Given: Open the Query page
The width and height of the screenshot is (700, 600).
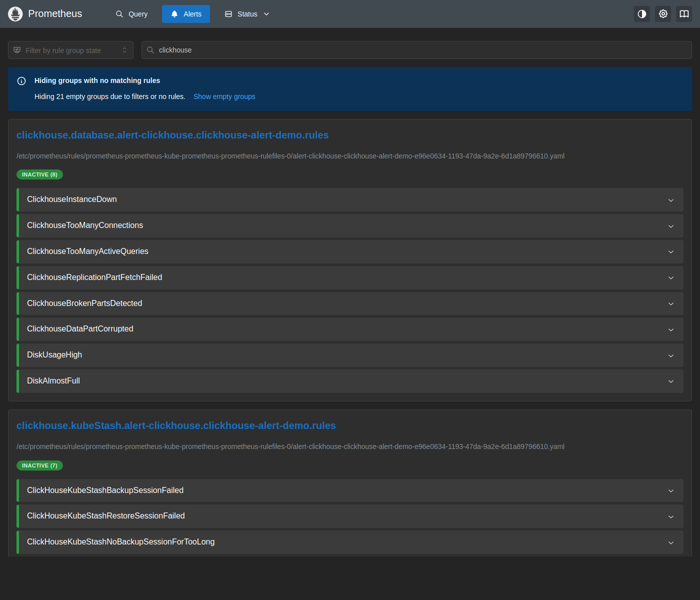Looking at the screenshot, I should click(x=131, y=14).
